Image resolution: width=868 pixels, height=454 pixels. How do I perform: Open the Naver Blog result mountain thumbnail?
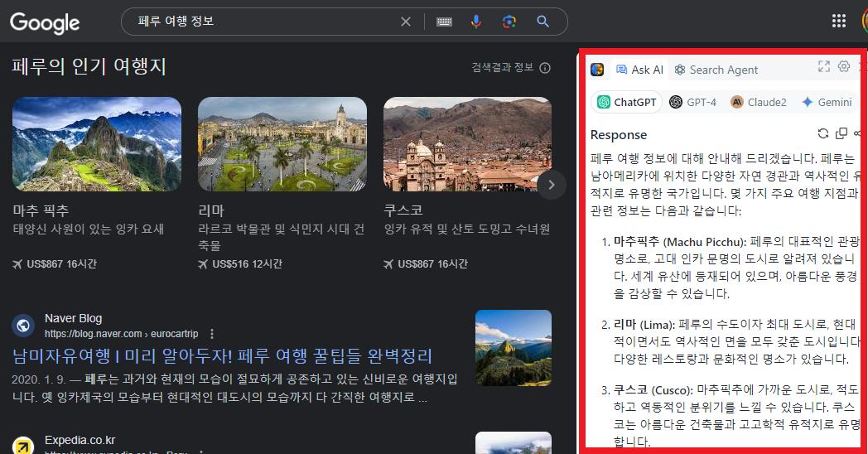pyautogui.click(x=514, y=348)
